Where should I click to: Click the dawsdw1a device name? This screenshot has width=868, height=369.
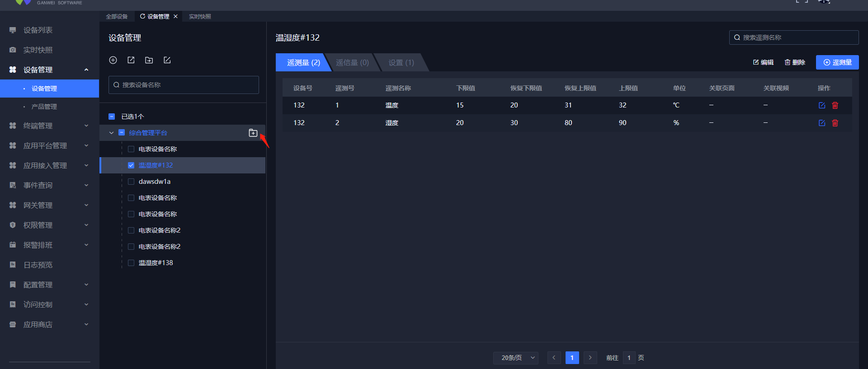[x=155, y=182]
